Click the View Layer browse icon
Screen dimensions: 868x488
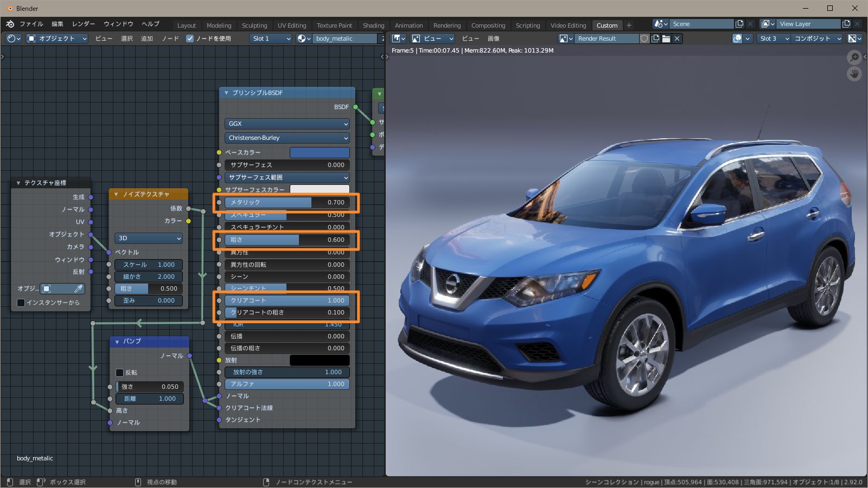coord(768,24)
